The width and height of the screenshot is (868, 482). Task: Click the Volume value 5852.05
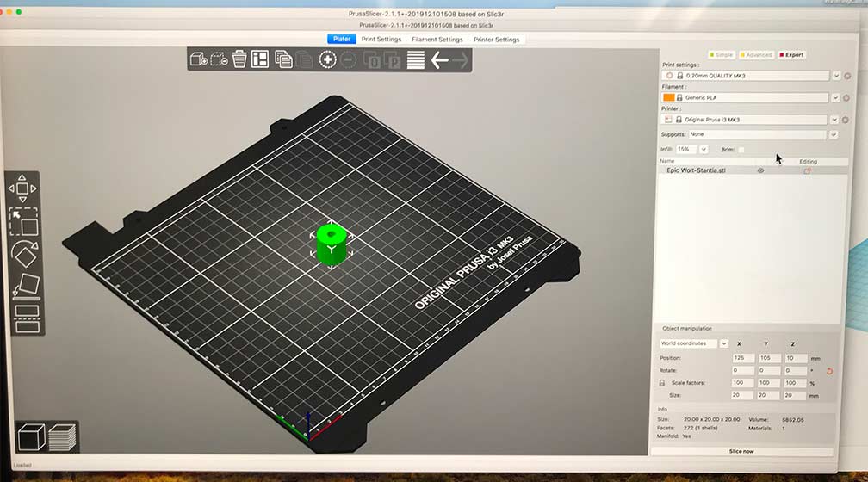tap(793, 420)
